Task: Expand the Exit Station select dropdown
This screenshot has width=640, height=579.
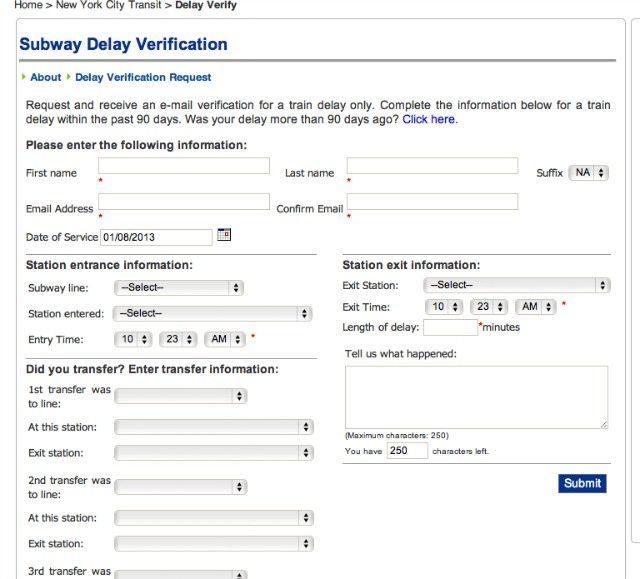Action: [516, 285]
